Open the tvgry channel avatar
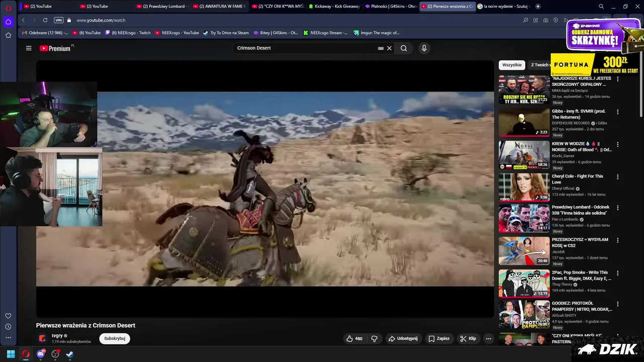644x362 pixels. (x=42, y=338)
